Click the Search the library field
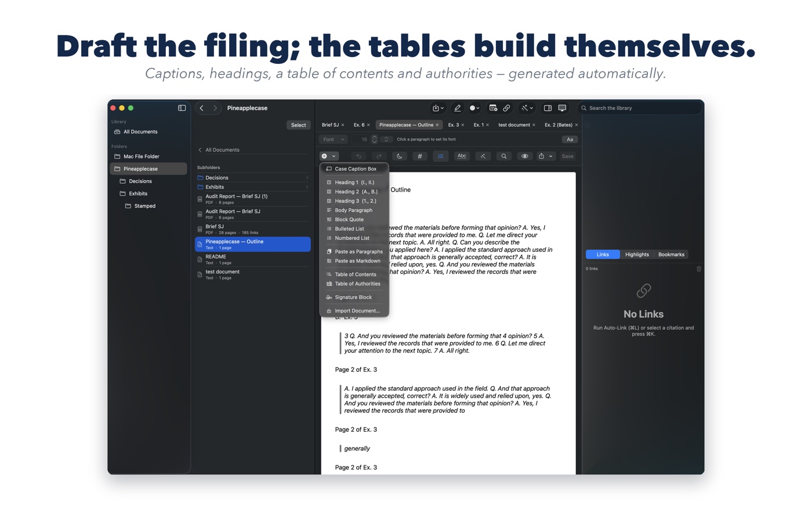The width and height of the screenshot is (812, 508). coord(640,108)
